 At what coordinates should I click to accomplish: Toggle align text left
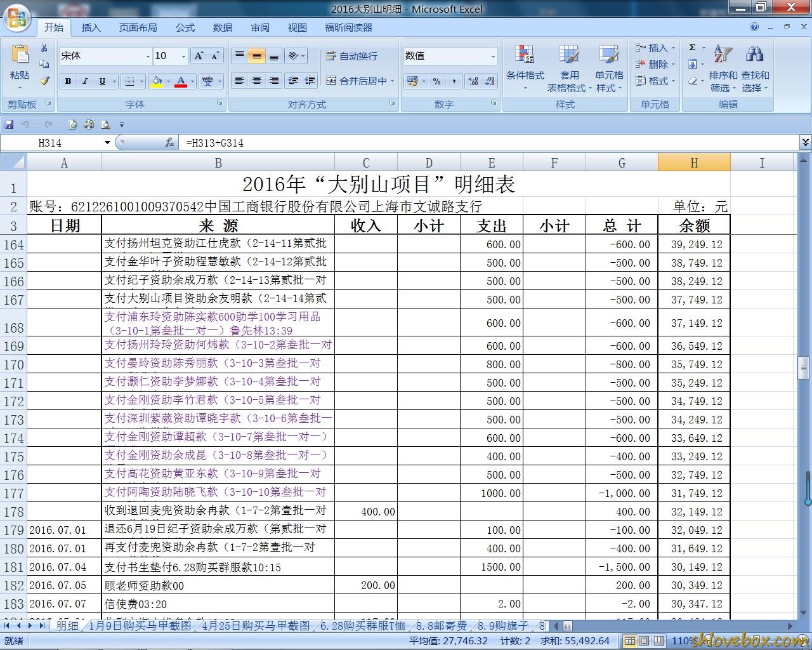[x=240, y=81]
